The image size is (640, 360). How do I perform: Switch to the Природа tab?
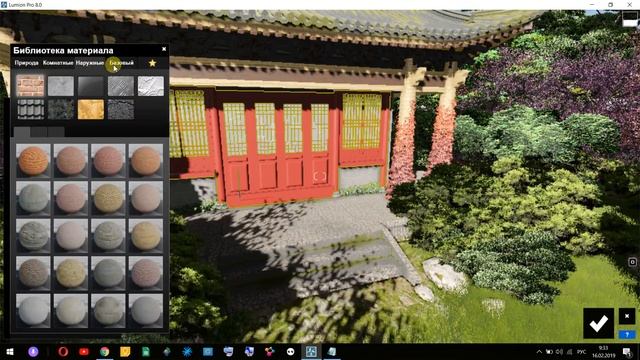27,63
